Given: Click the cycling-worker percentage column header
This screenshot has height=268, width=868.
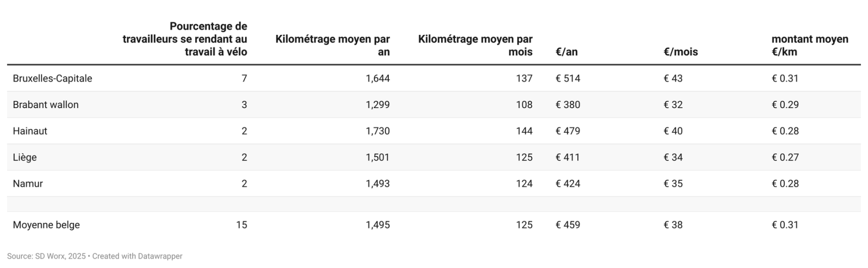Looking at the screenshot, I should (185, 39).
